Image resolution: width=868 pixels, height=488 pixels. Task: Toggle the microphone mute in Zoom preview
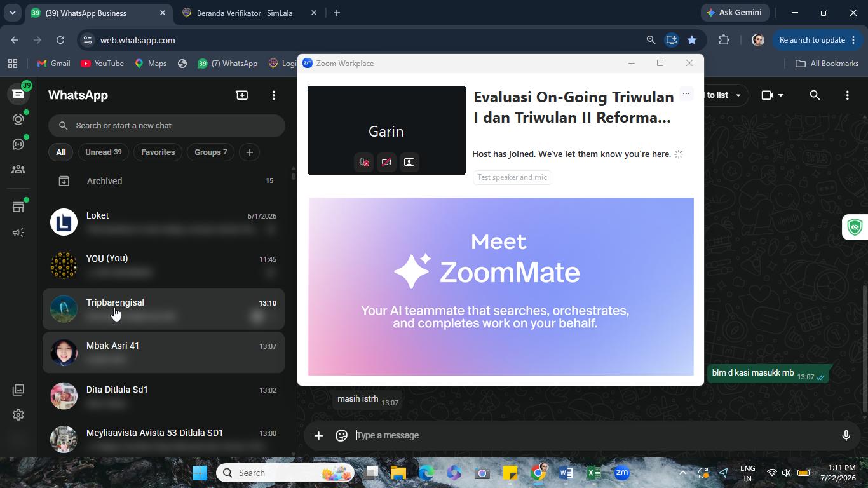click(363, 162)
